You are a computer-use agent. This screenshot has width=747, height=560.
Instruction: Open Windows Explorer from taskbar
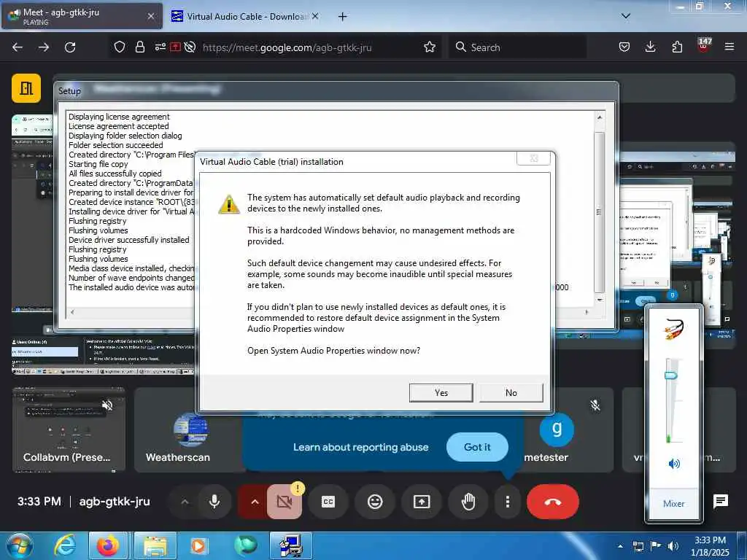coord(155,545)
